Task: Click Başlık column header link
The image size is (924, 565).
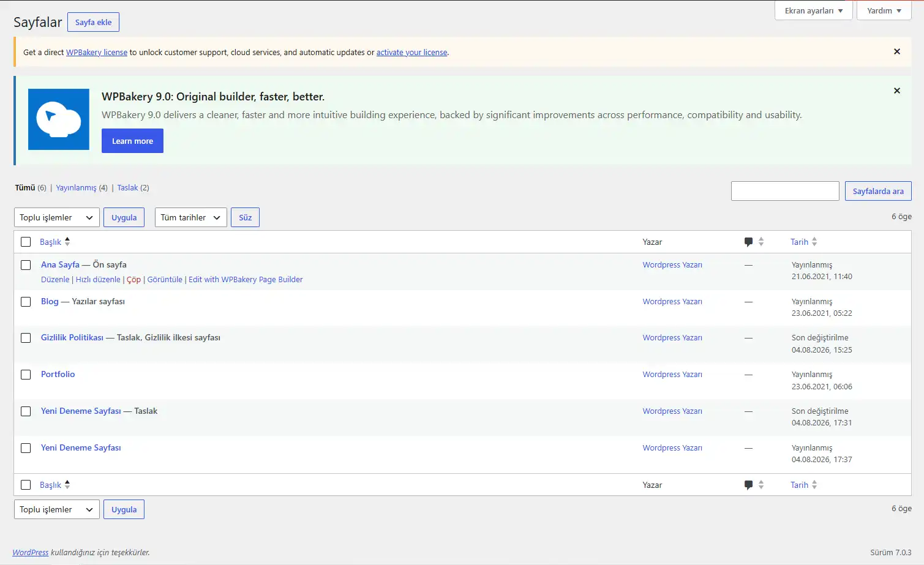Action: point(50,242)
